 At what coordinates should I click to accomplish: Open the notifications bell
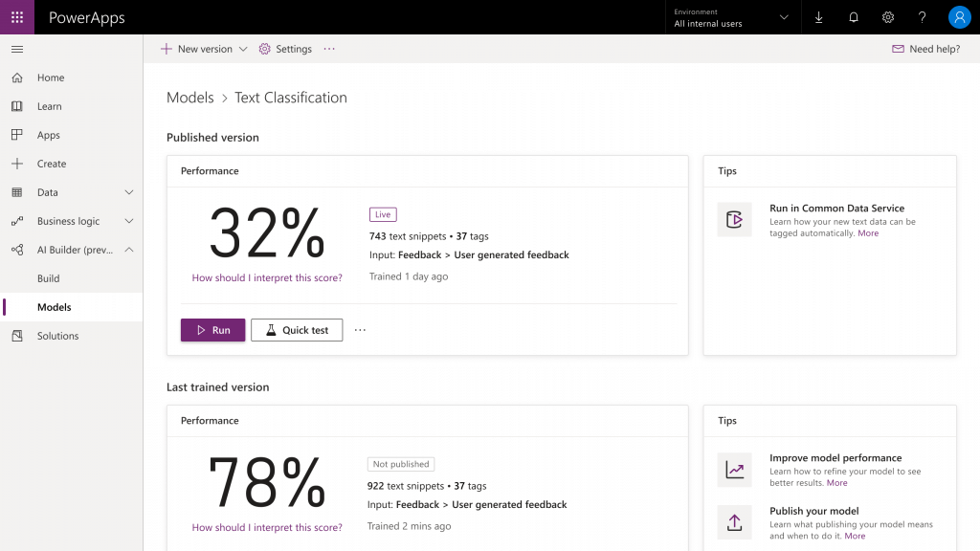click(853, 17)
